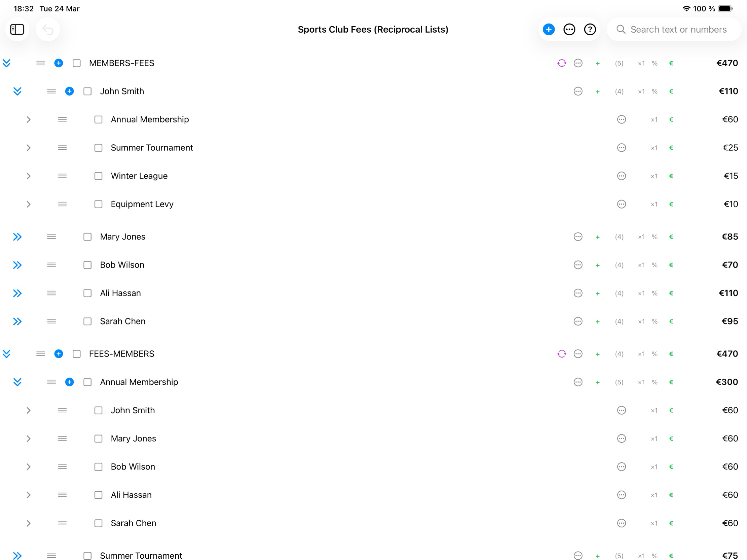Viewport: 747px width, 560px height.
Task: Check the Annual Membership checkbox
Action: pos(98,119)
